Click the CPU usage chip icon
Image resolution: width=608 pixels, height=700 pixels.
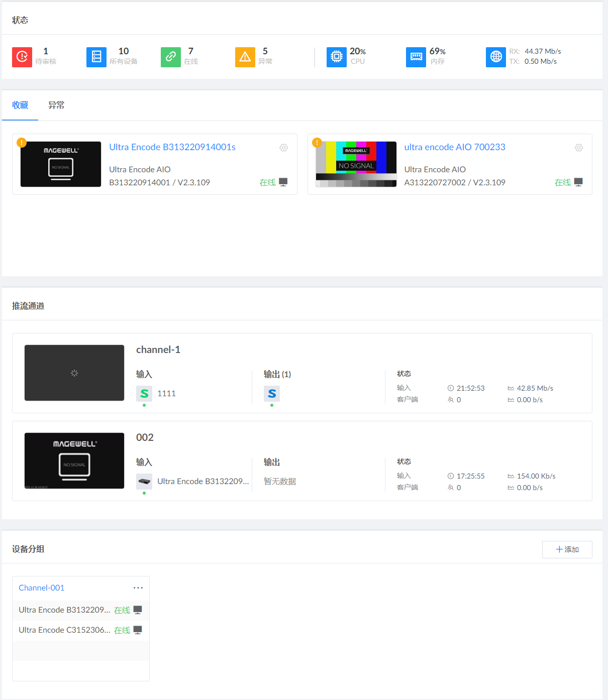[337, 57]
